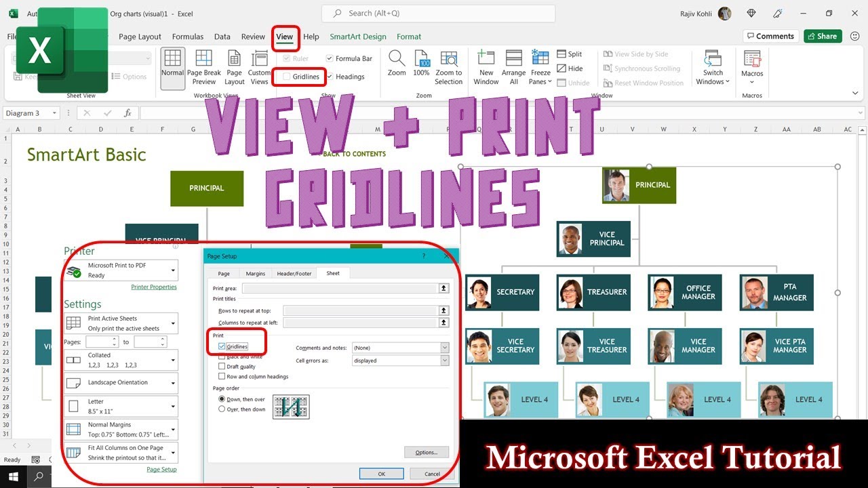Collapse Columns to repeat range selector
Viewport: 868px width, 488px height.
pyautogui.click(x=443, y=323)
